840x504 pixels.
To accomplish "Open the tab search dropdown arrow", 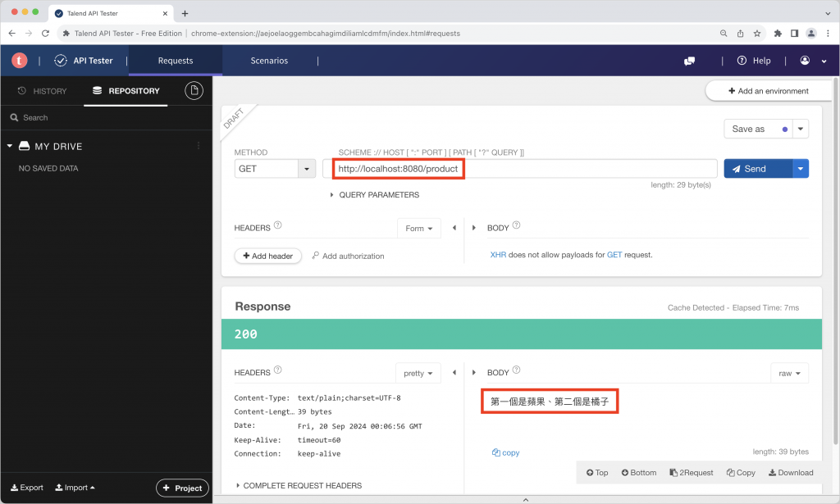I will (827, 13).
